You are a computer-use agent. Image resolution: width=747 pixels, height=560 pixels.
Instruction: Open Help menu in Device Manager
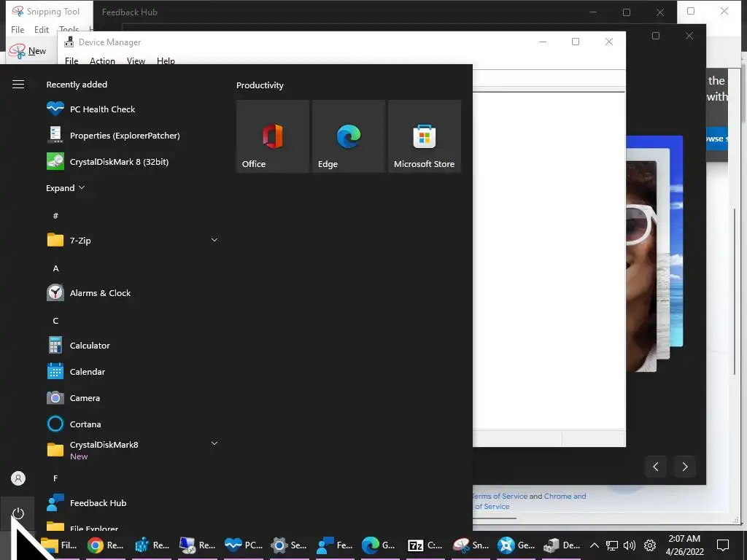(166, 61)
